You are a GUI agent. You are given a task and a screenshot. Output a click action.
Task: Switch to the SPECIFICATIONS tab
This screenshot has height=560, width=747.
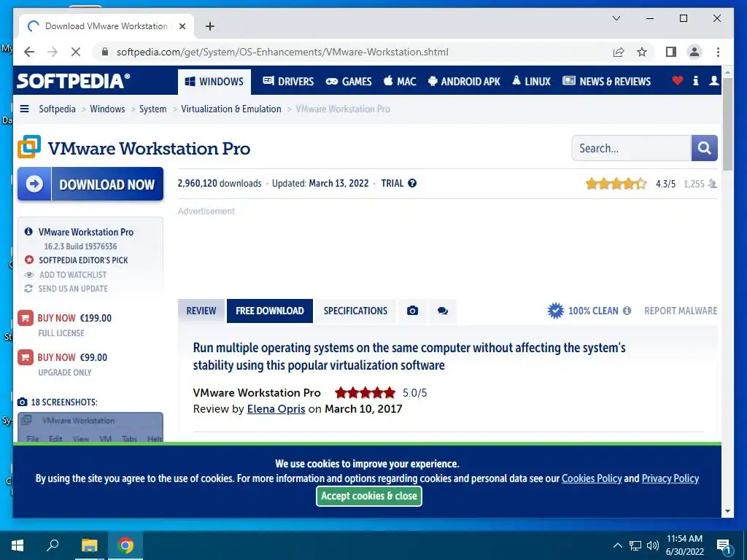pos(355,311)
